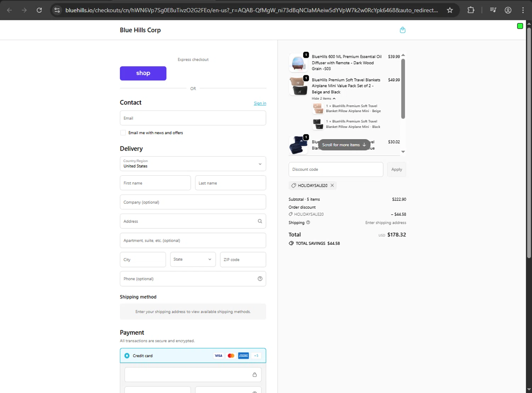
Task: Apply the discount code
Action: point(397,170)
